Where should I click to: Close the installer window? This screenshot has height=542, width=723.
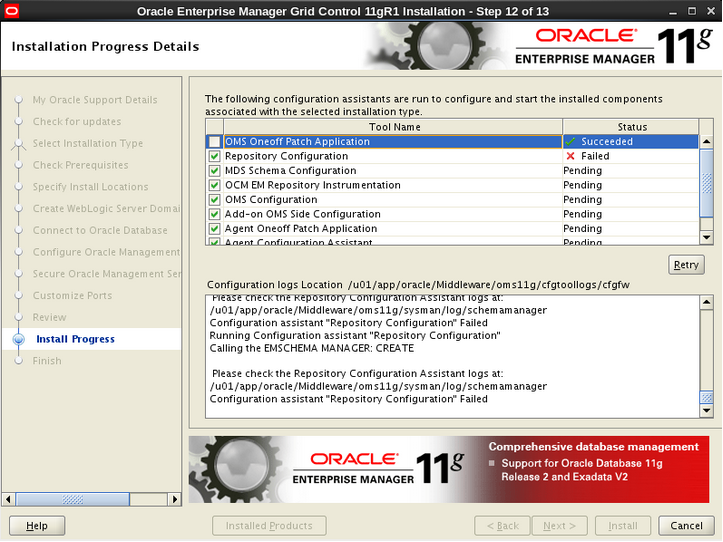coord(711,11)
